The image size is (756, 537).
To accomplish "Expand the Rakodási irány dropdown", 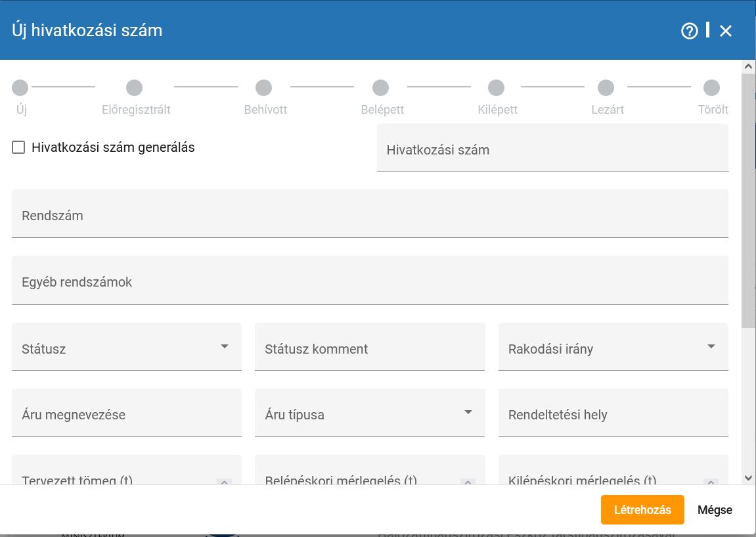I will tap(613, 347).
